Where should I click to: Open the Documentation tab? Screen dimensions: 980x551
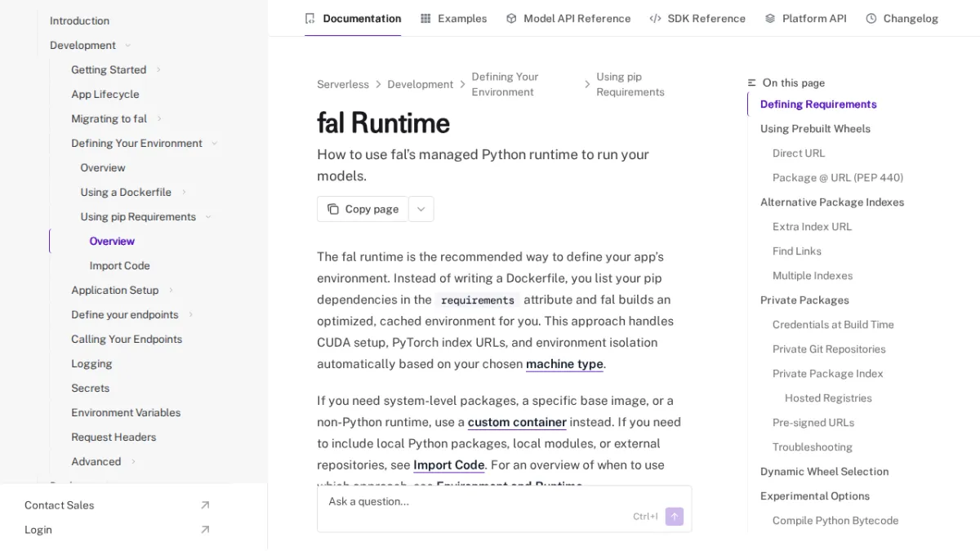(x=353, y=18)
